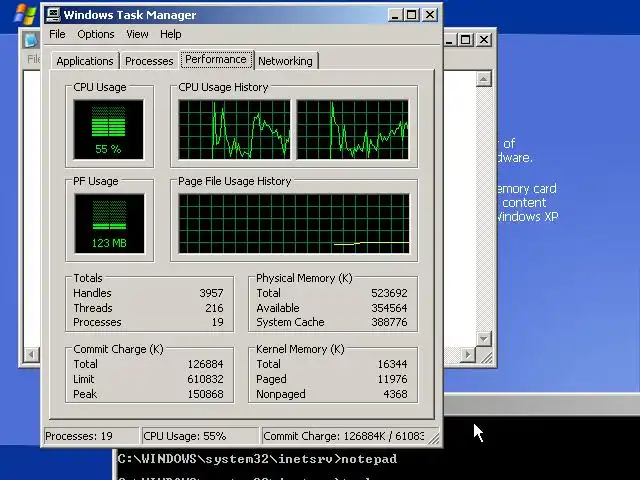Click the left CPU Usage History graph
The width and height of the screenshot is (640, 480).
pos(234,129)
